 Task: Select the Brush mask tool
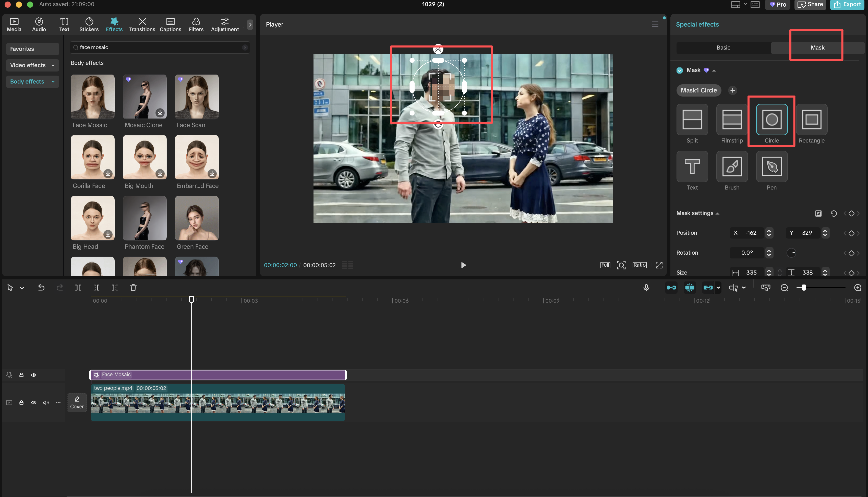(732, 167)
